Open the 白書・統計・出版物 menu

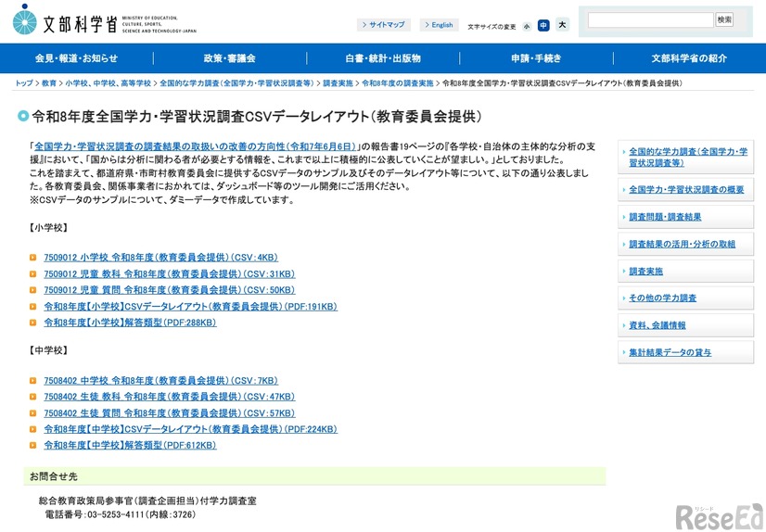383,58
